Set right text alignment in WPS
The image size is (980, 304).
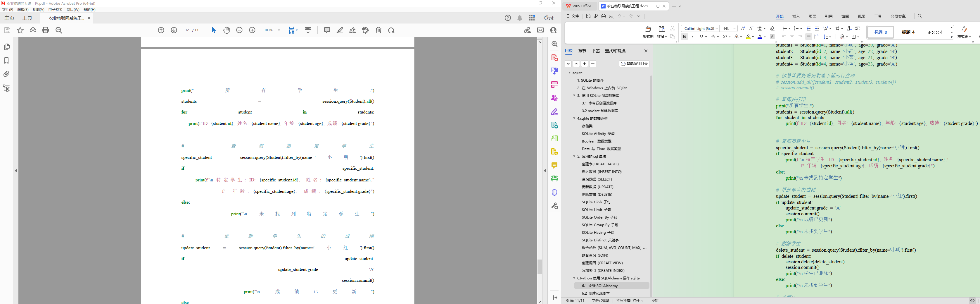tap(800, 37)
